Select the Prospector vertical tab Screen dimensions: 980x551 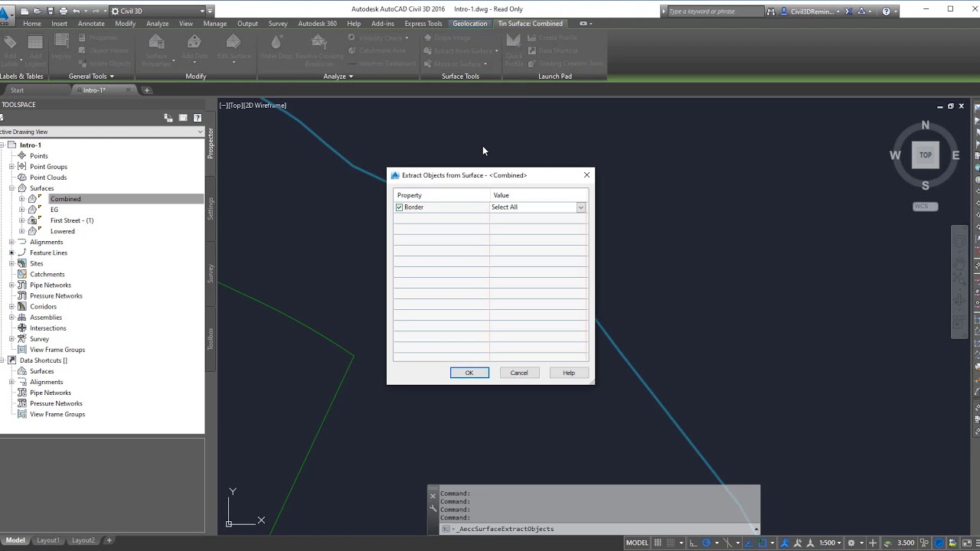(211, 144)
